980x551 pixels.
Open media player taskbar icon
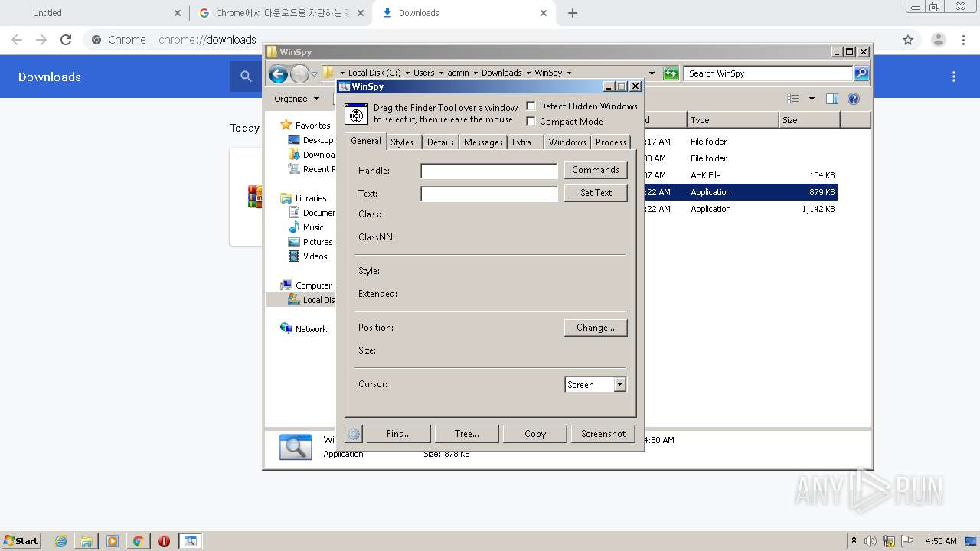(x=113, y=541)
